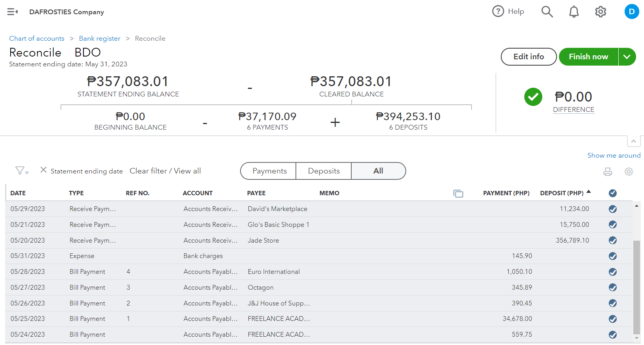Print the reconcile transaction list
This screenshot has width=644, height=345.
click(x=608, y=172)
